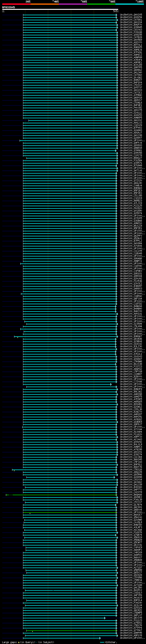The width and height of the screenshot is (146, 644).
Task: Select hit label UniRef100_B4NKG6
Action: (x=131, y=306)
